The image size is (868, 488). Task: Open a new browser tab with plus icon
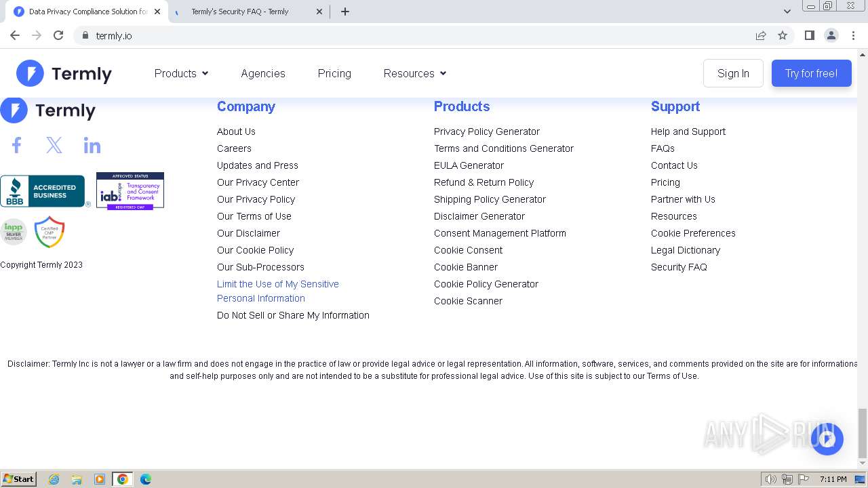pos(345,12)
